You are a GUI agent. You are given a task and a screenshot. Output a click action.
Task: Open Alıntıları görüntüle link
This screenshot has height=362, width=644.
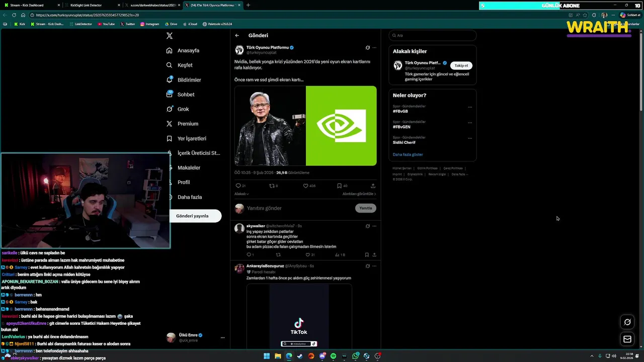click(359, 194)
